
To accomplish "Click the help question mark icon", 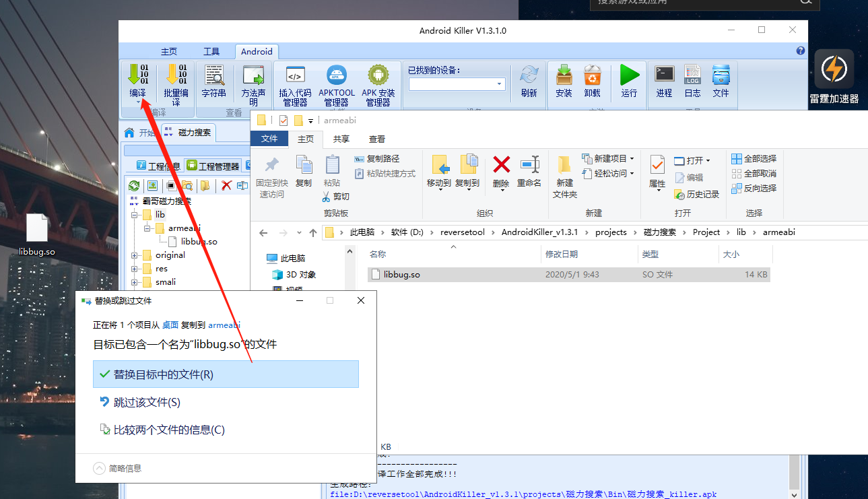I will 801,51.
